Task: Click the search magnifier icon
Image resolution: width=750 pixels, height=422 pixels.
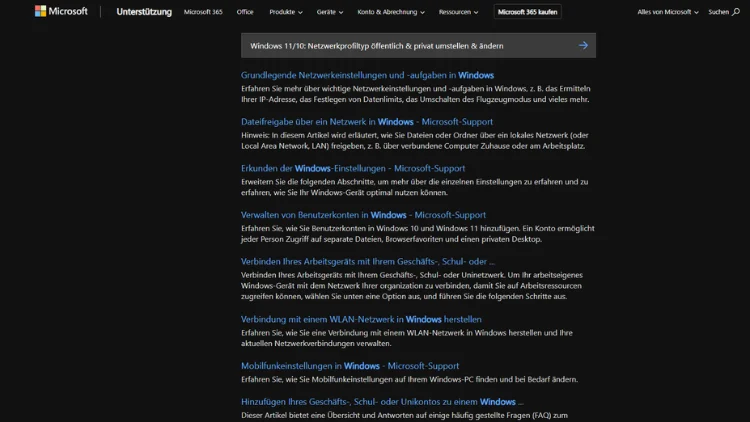Action: click(x=736, y=12)
